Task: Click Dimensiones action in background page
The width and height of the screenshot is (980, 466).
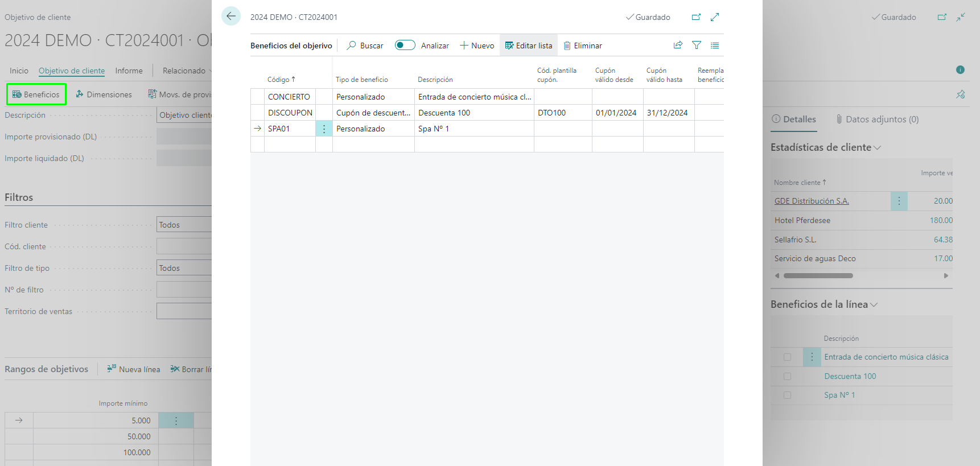Action: [x=104, y=94]
